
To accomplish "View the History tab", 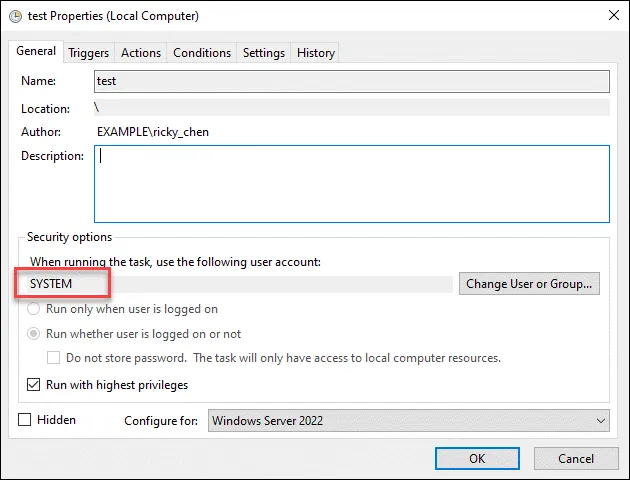I will point(315,53).
